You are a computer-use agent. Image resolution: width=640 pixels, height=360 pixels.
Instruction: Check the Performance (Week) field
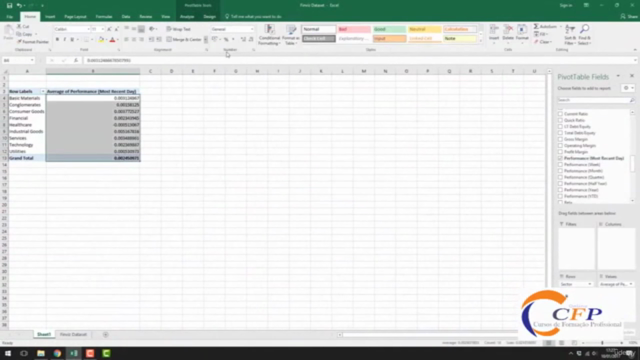click(x=560, y=164)
